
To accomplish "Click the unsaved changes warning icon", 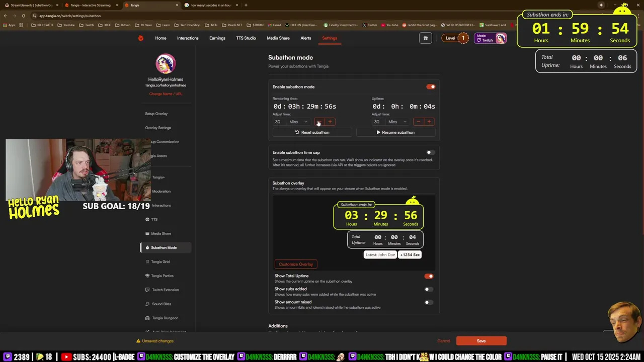I will tap(138, 341).
